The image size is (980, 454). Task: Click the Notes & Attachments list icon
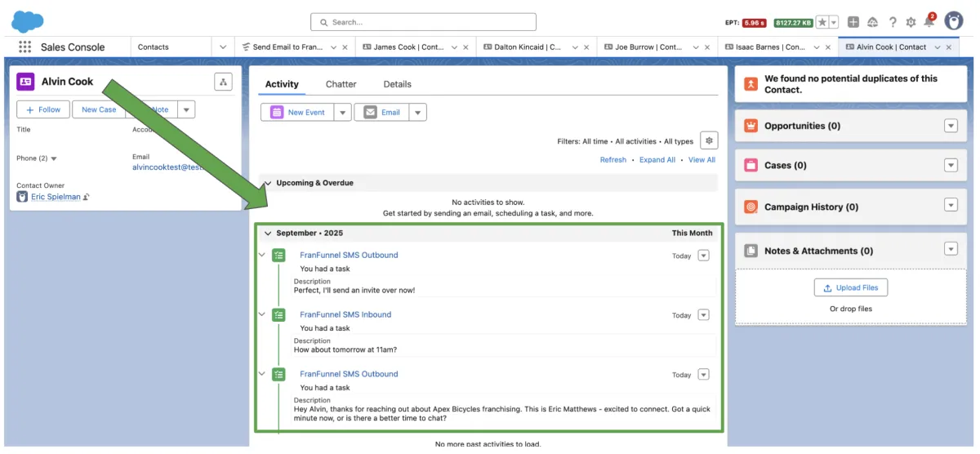pyautogui.click(x=751, y=251)
